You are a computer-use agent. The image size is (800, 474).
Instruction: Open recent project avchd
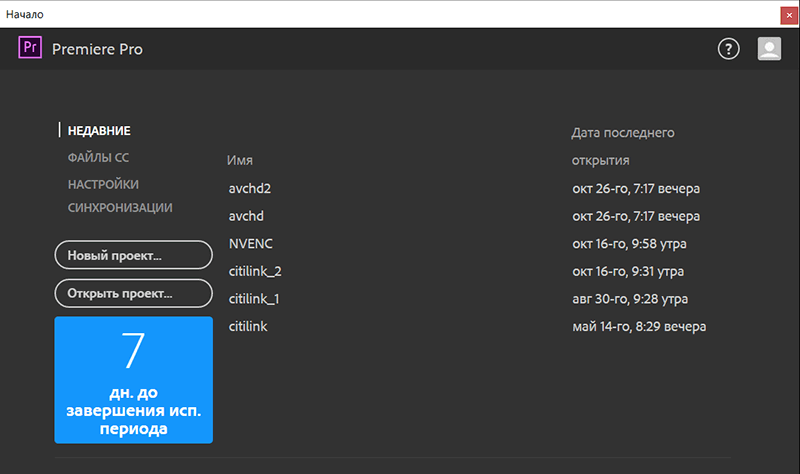(x=246, y=216)
